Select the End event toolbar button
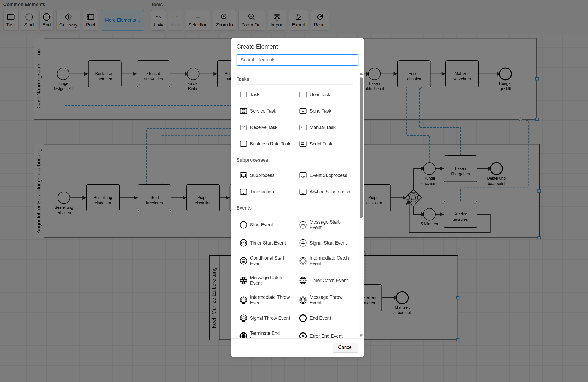 tap(47, 20)
